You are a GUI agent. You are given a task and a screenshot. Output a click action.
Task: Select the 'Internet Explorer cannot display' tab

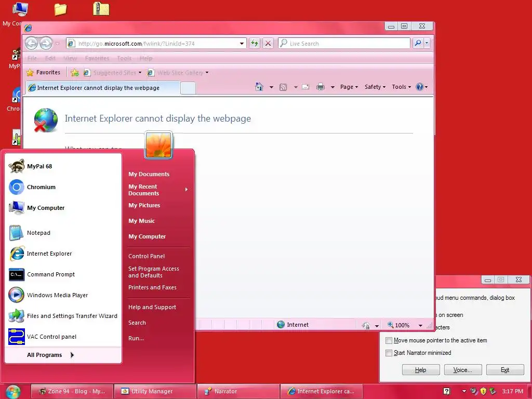(x=103, y=88)
